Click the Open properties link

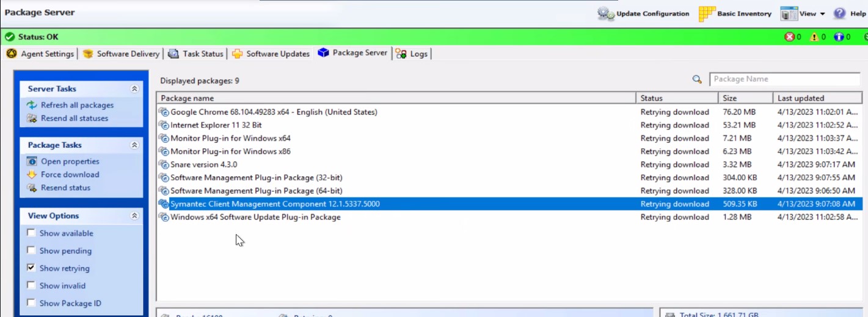point(70,161)
